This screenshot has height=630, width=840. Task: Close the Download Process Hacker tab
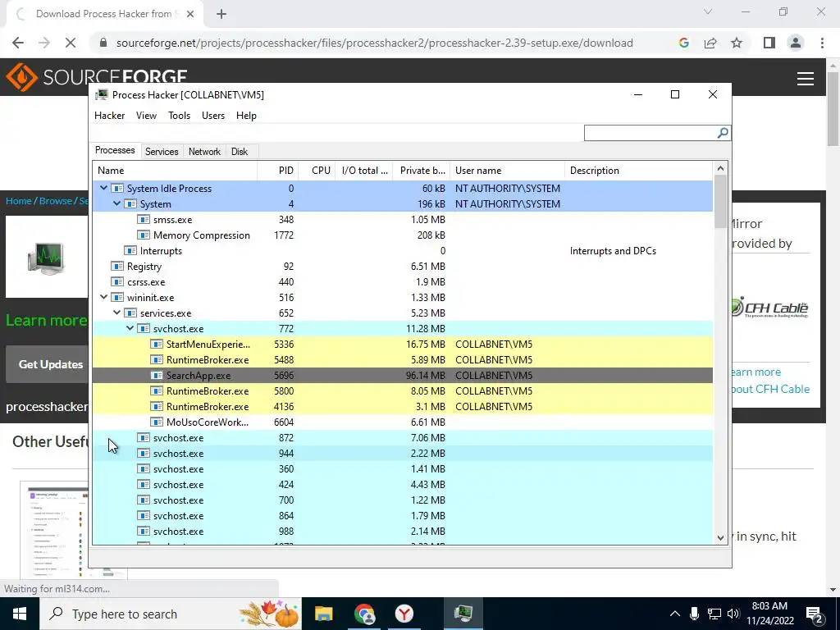190,14
